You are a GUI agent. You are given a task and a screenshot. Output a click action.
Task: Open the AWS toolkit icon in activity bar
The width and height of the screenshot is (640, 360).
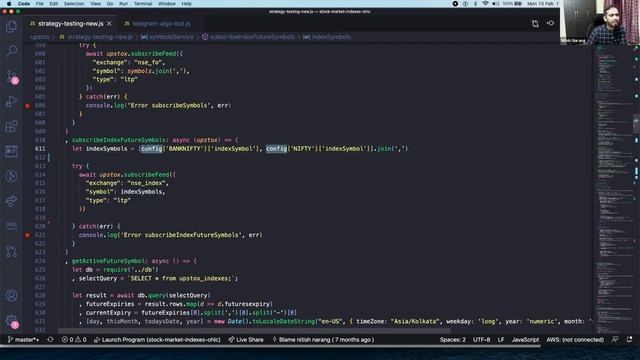[11, 226]
